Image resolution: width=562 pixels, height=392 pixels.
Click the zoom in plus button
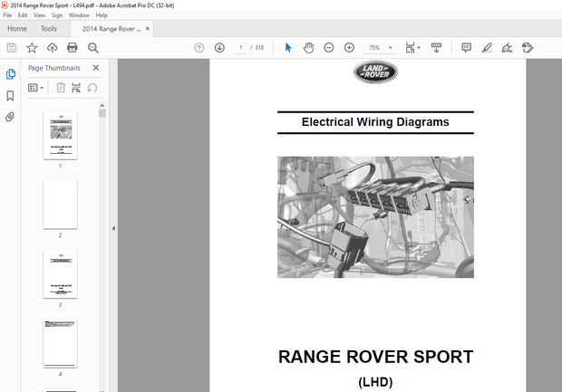tap(348, 47)
